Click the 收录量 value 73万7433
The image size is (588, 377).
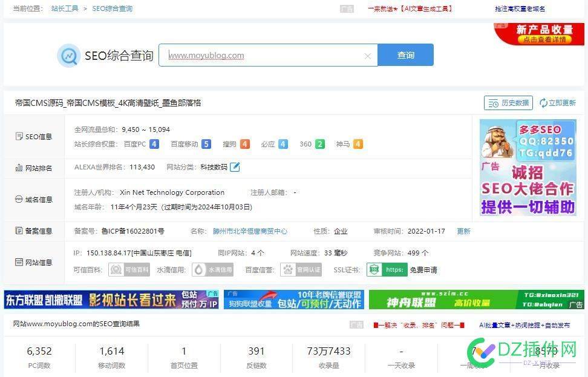click(x=329, y=351)
